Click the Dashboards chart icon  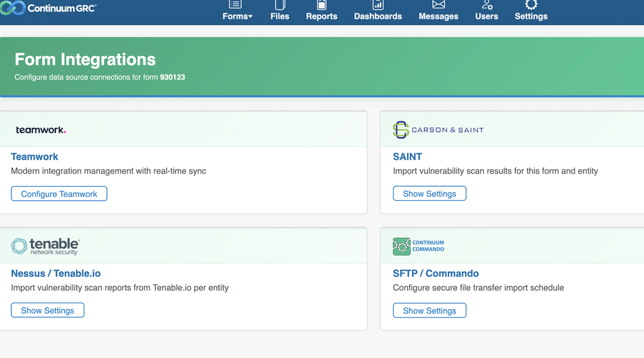(378, 4)
